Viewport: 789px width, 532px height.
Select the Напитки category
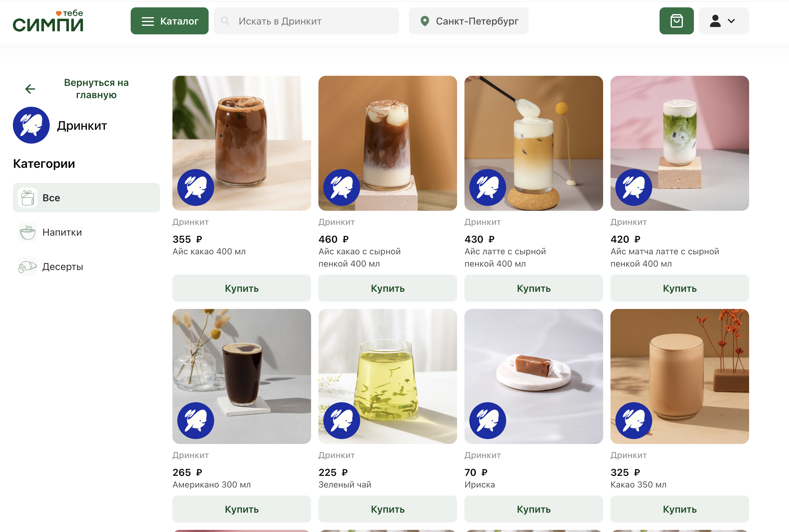pyautogui.click(x=62, y=233)
